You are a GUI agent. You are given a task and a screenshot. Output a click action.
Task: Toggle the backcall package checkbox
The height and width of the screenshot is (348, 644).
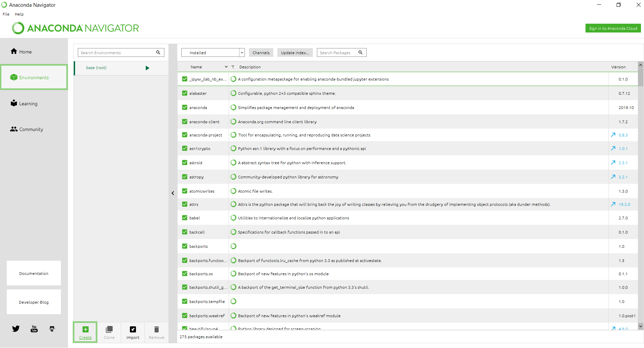click(185, 232)
